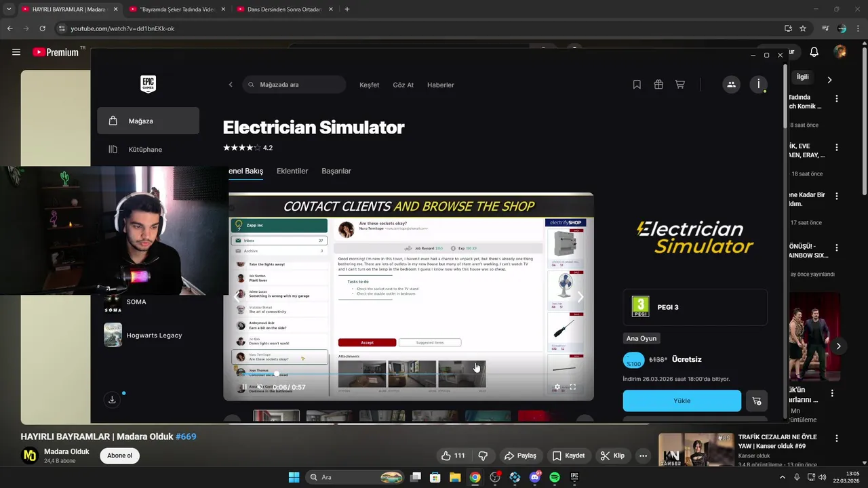The image size is (868, 488).
Task: Open TRAFİK CEZALARI NE ÖYLE YAW video thumbnail
Action: point(696,450)
